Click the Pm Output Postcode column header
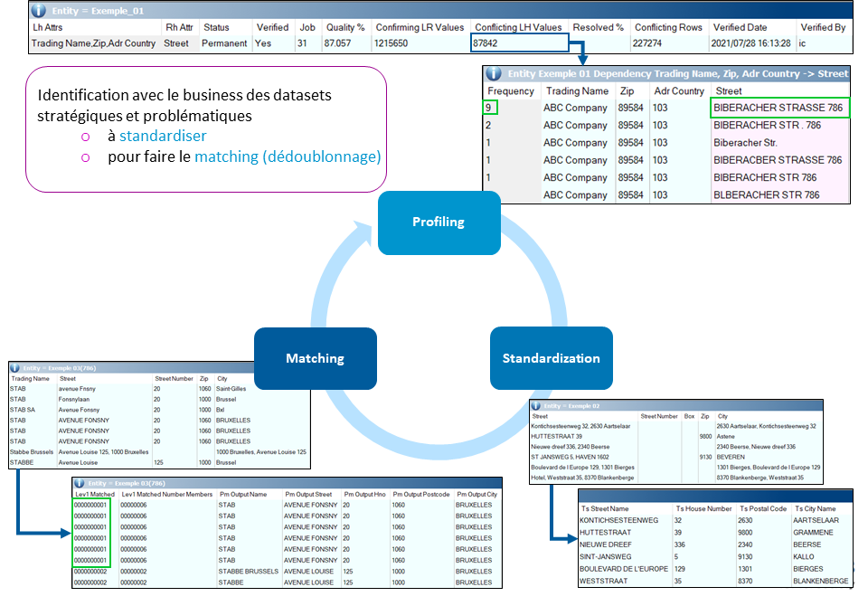Viewport: 868px width, 606px height. (x=420, y=496)
